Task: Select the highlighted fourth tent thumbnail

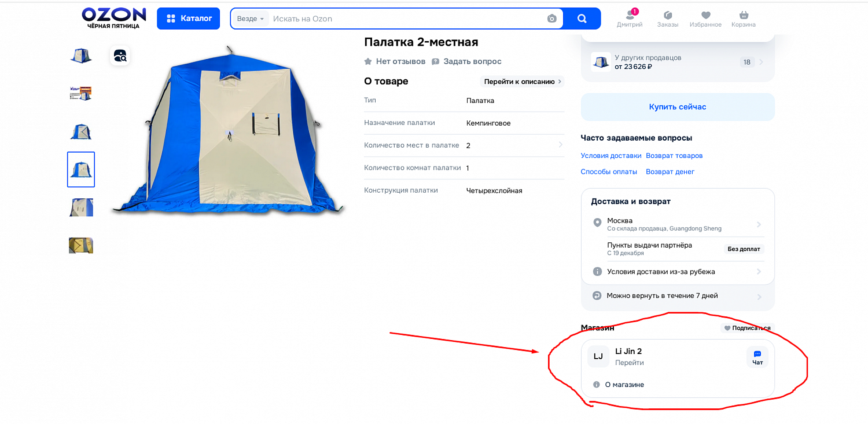Action: [81, 169]
